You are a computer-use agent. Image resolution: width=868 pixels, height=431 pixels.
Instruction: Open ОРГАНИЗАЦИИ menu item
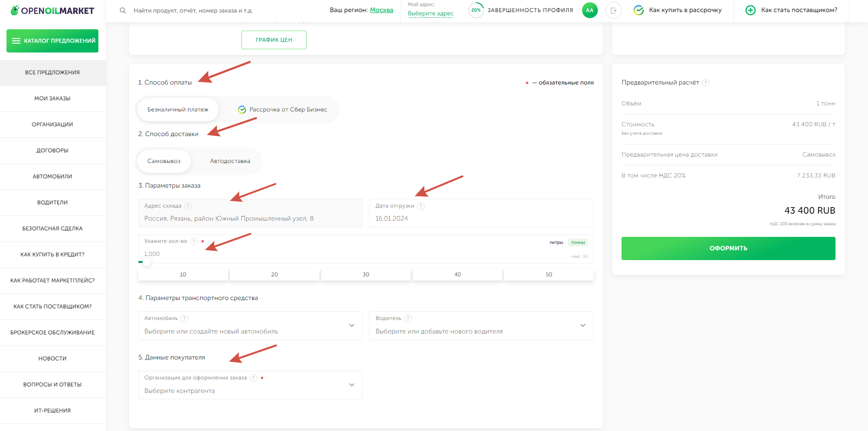(52, 124)
